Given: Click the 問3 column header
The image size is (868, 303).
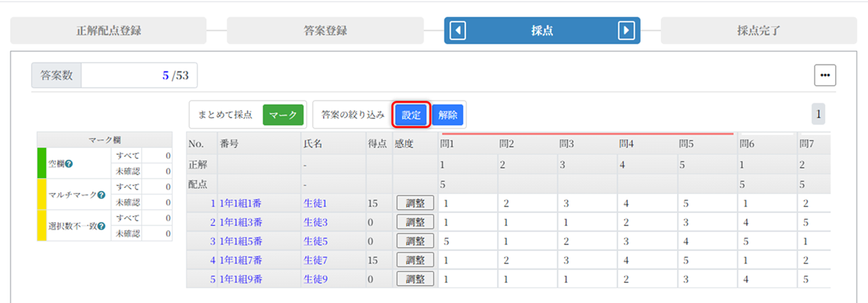Looking at the screenshot, I should click(x=586, y=144).
